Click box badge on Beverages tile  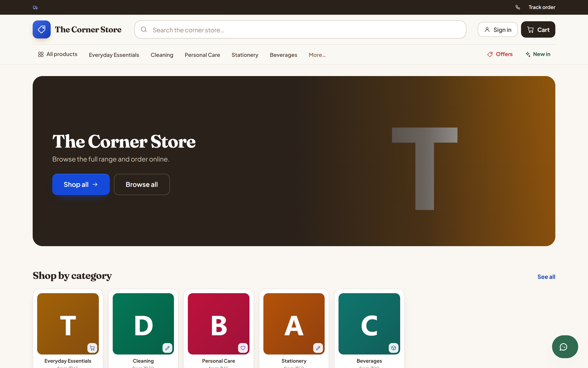[x=394, y=348]
